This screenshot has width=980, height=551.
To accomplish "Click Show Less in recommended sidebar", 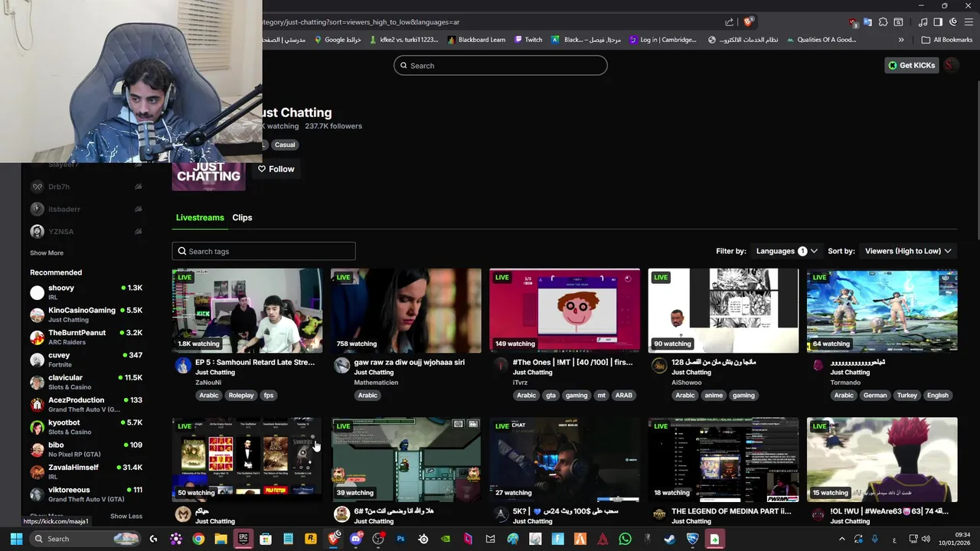I will tap(126, 517).
